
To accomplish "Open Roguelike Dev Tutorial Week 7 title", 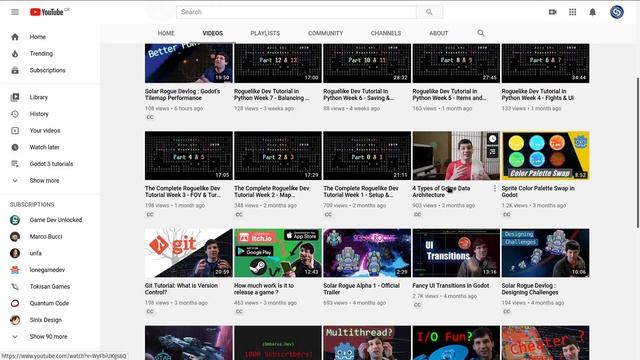I will pos(271,95).
